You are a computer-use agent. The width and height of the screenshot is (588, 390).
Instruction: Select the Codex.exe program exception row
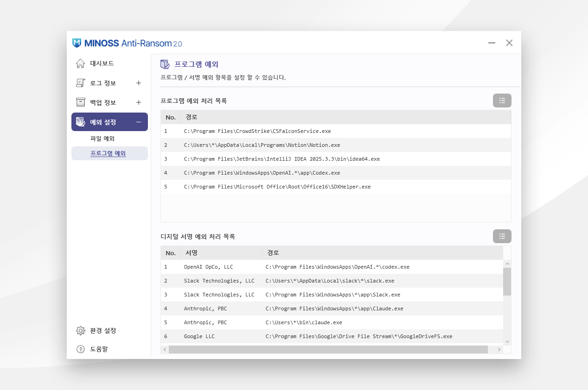point(336,173)
